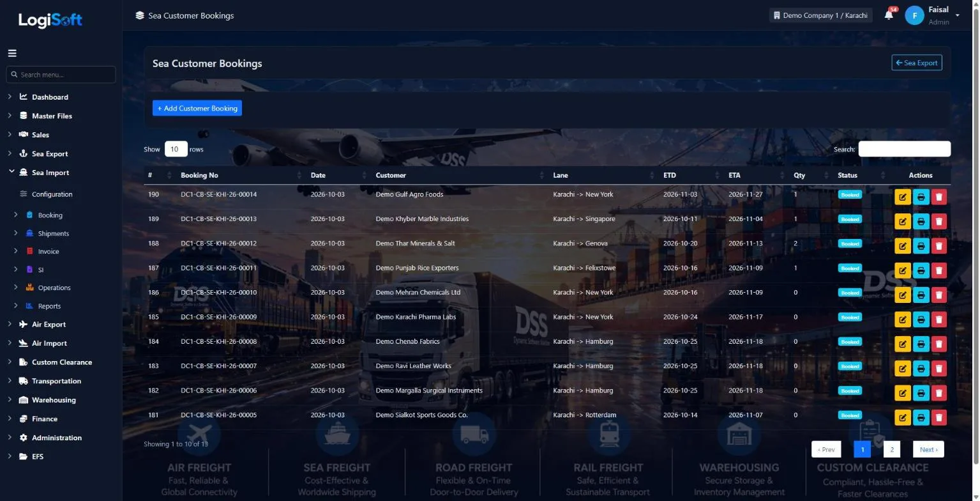This screenshot has height=501, width=980.
Task: Open the Configuration menu item
Action: point(52,194)
